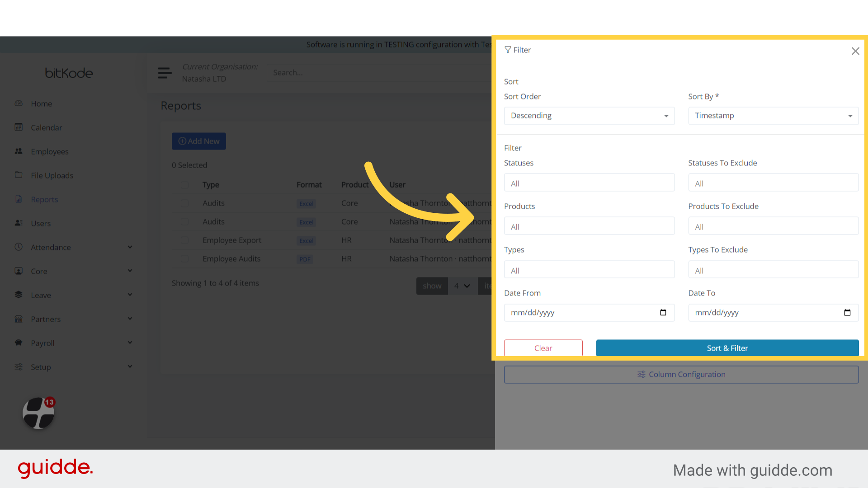Click the Employees sidebar icon
Image resolution: width=868 pixels, height=488 pixels.
click(x=19, y=151)
